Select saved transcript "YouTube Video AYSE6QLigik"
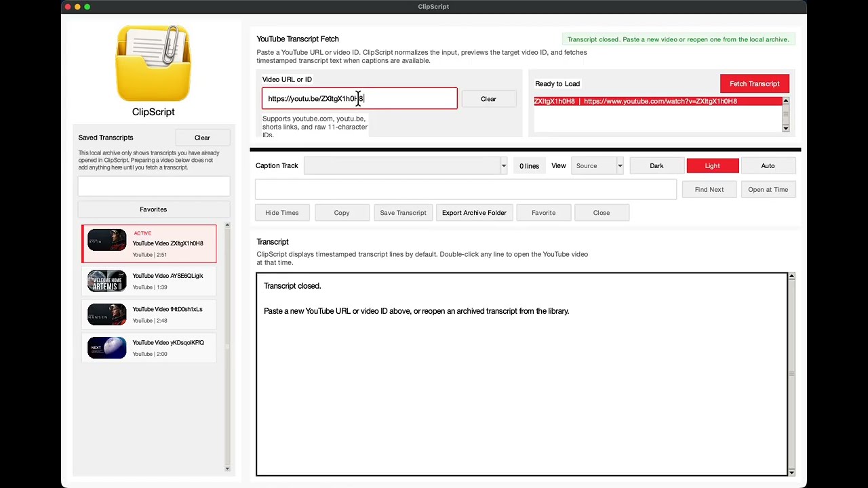868x488 pixels. [x=149, y=281]
